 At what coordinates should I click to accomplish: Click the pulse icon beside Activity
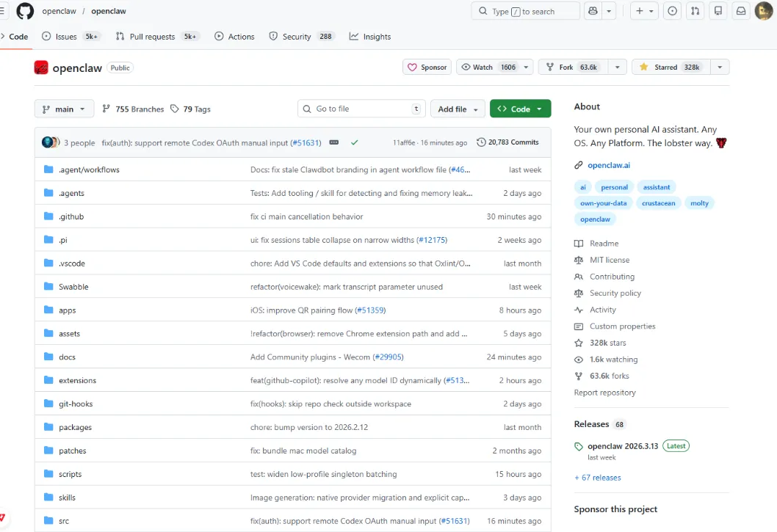(578, 310)
